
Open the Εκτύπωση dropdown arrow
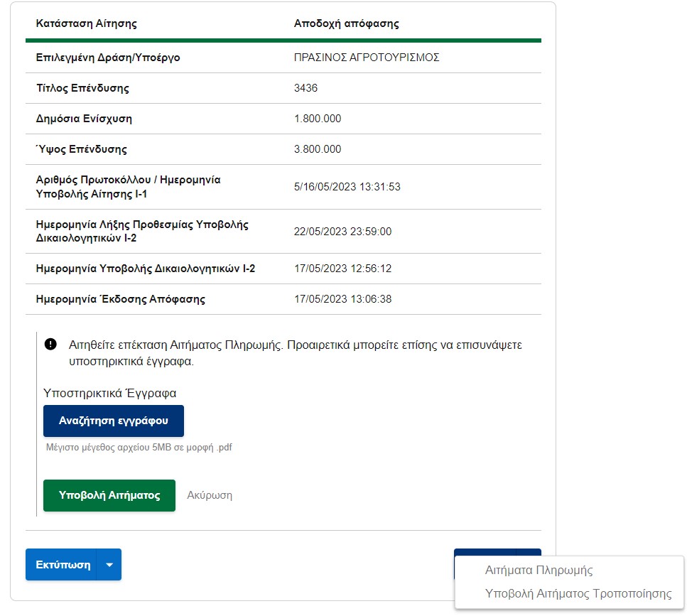click(109, 565)
